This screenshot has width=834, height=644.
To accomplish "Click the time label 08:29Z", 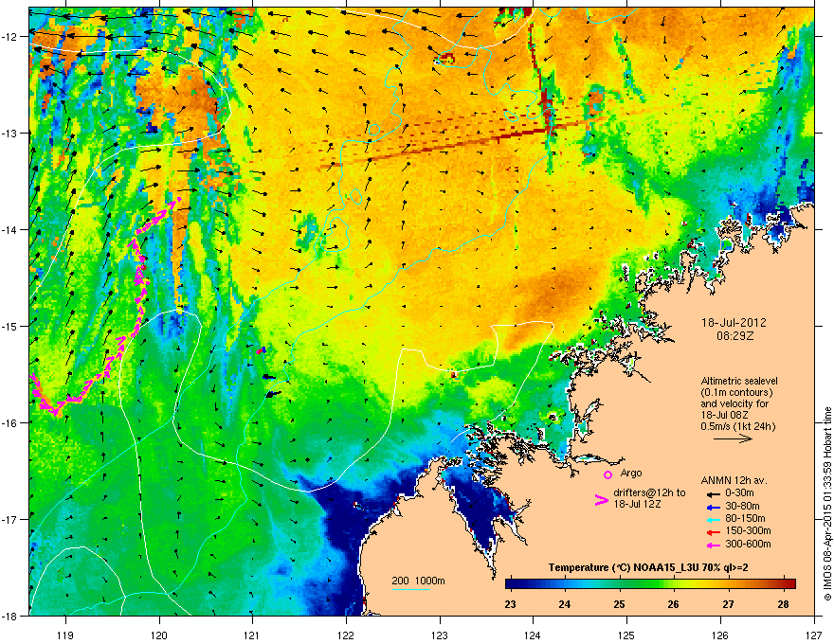I will (x=734, y=336).
